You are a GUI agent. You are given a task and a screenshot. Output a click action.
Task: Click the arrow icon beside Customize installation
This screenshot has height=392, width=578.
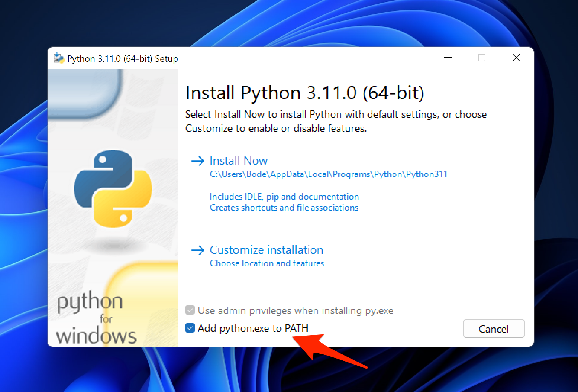tap(197, 250)
